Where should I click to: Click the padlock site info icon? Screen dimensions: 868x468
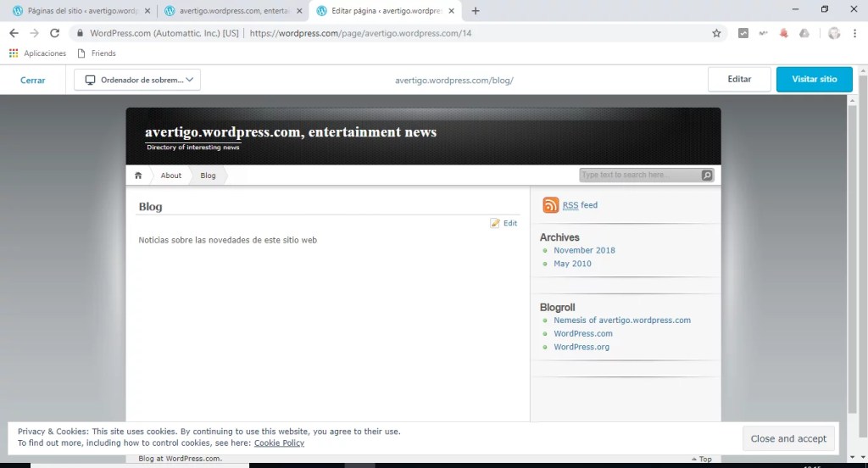[80, 33]
